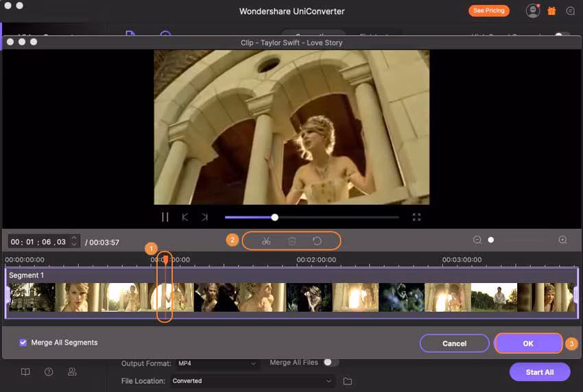This screenshot has width=583, height=392.
Task: Adjust the timeline zoom slider knob
Action: pyautogui.click(x=491, y=240)
